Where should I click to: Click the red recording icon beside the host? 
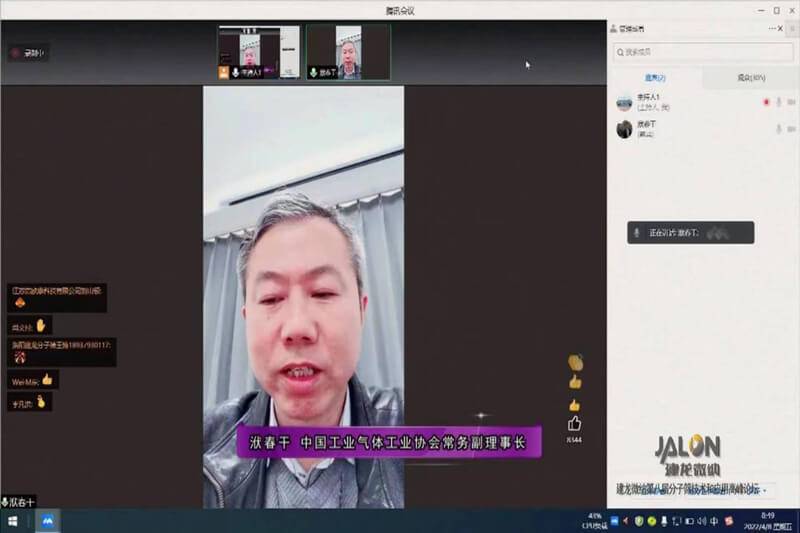(x=766, y=102)
